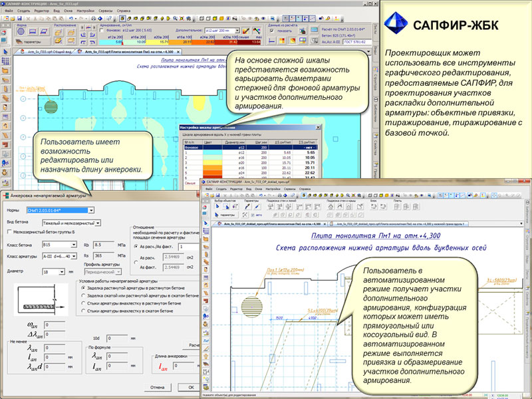Select the circular shape icon in Форма group

(22, 31)
